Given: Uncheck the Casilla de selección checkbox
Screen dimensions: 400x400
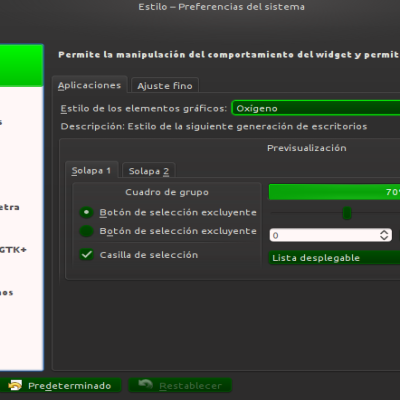Looking at the screenshot, I should [86, 255].
